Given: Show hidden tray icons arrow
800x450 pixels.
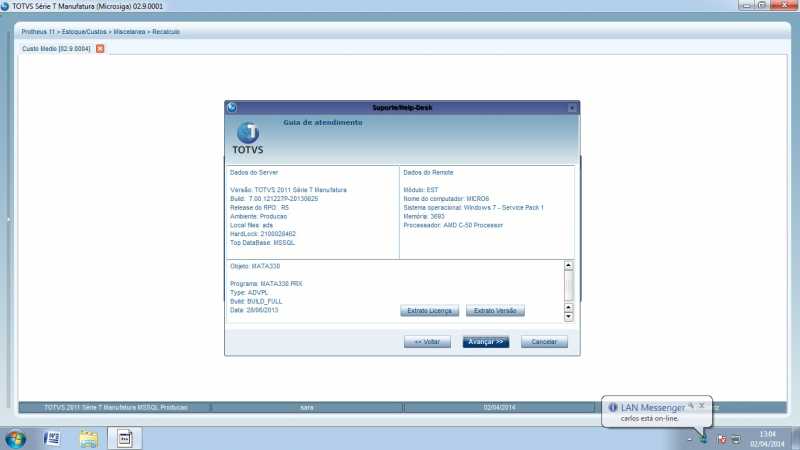Looking at the screenshot, I should pos(689,439).
